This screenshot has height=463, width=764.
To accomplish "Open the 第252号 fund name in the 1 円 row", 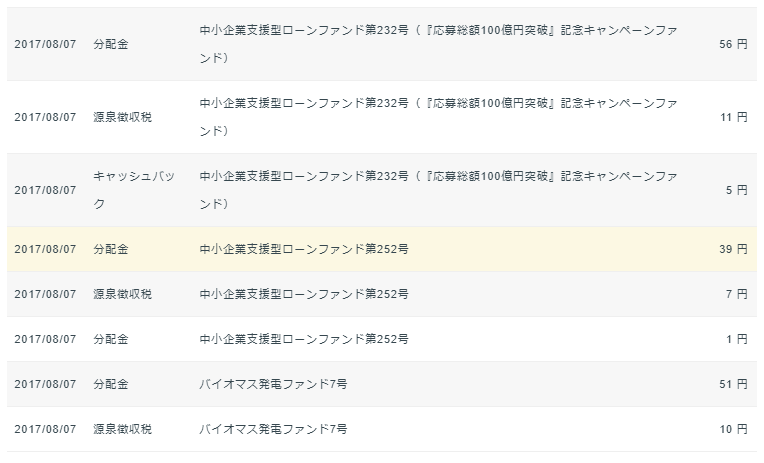I will (x=304, y=339).
